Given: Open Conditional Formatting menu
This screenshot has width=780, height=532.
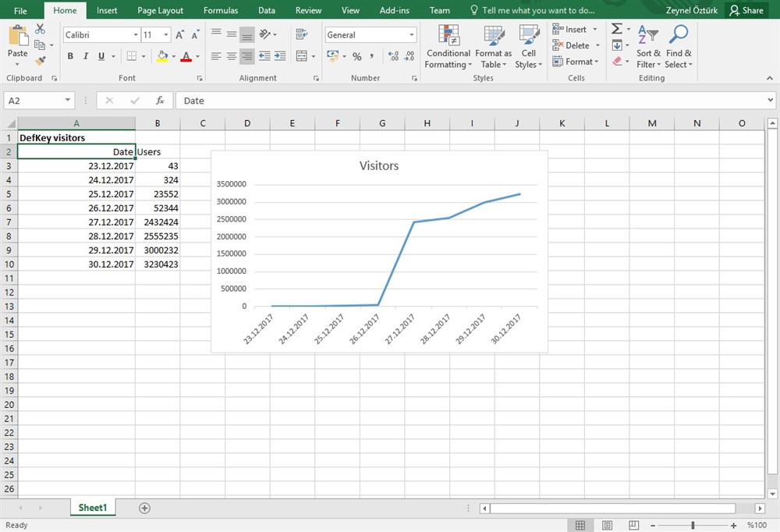Looking at the screenshot, I should (448, 47).
